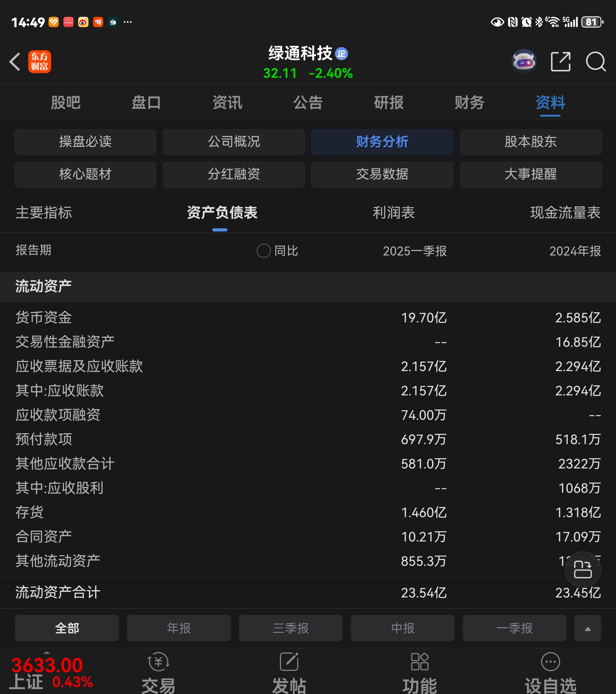This screenshot has width=616, height=694.
Task: Tap the 流动资产合计 row label
Action: pos(58,593)
